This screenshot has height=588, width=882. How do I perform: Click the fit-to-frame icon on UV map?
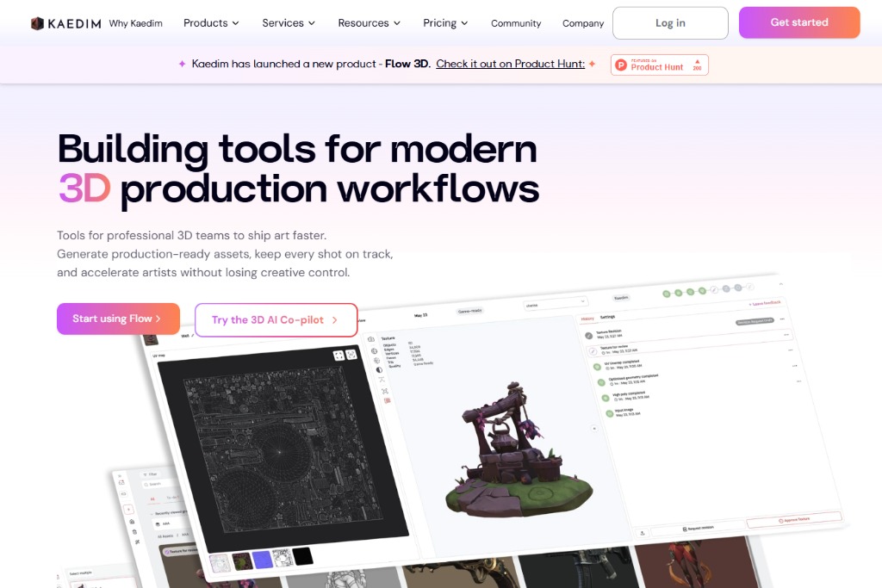[351, 355]
